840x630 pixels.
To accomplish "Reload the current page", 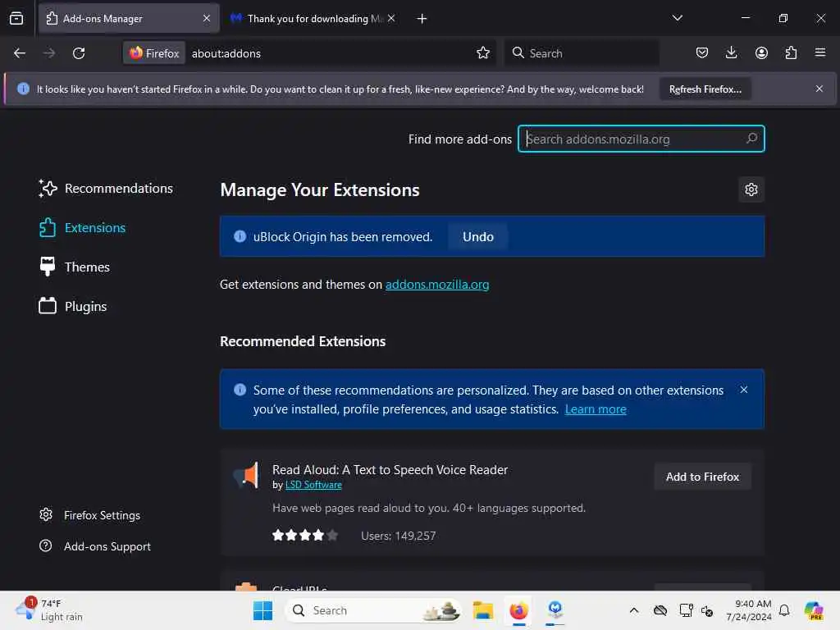I will click(x=79, y=53).
